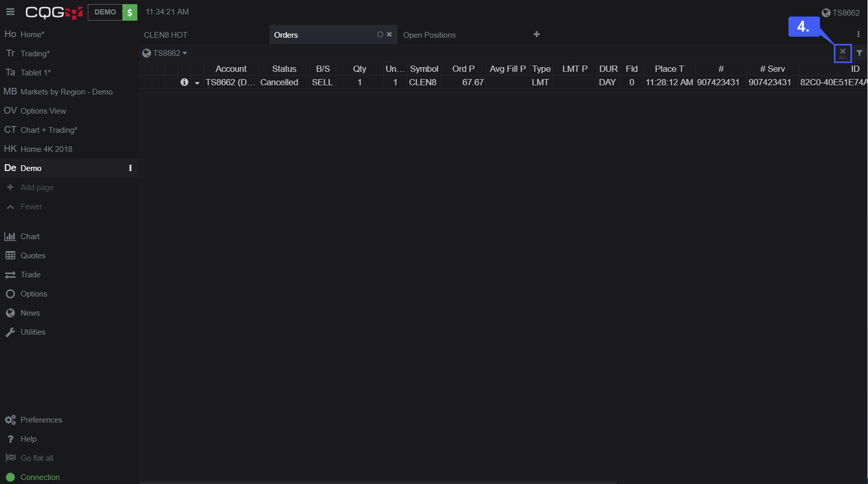The height and width of the screenshot is (484, 868).
Task: Open the Home 4K 2018 page
Action: [69, 149]
